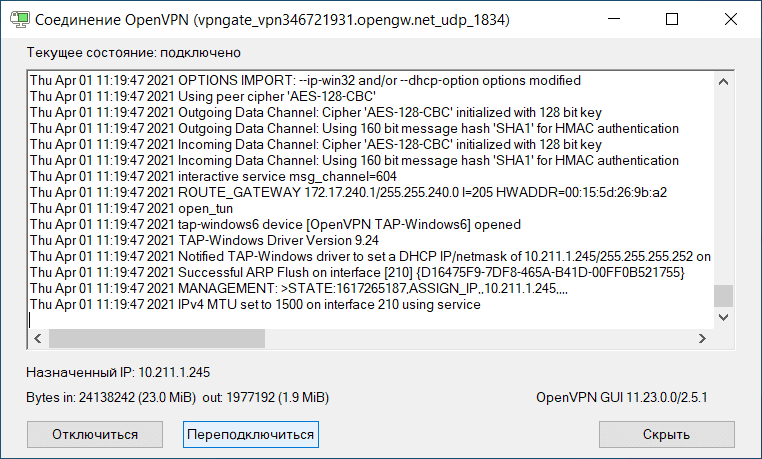Click the 'Bytes in' traffic statistics text

coord(177,398)
